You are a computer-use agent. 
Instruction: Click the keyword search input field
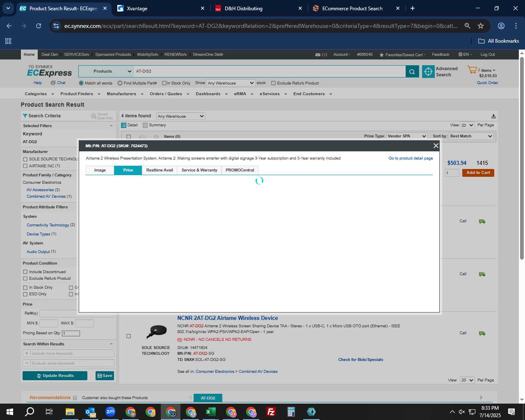tap(269, 71)
